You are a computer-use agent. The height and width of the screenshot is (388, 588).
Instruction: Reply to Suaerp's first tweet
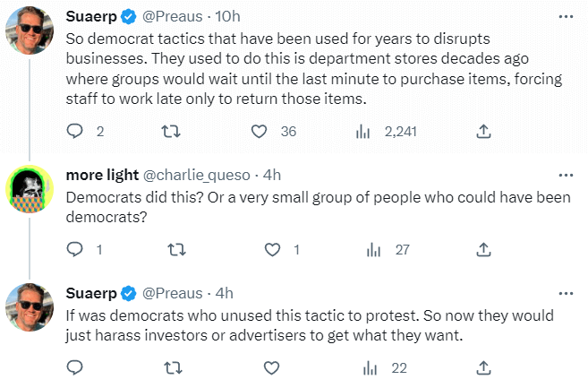tap(74, 132)
